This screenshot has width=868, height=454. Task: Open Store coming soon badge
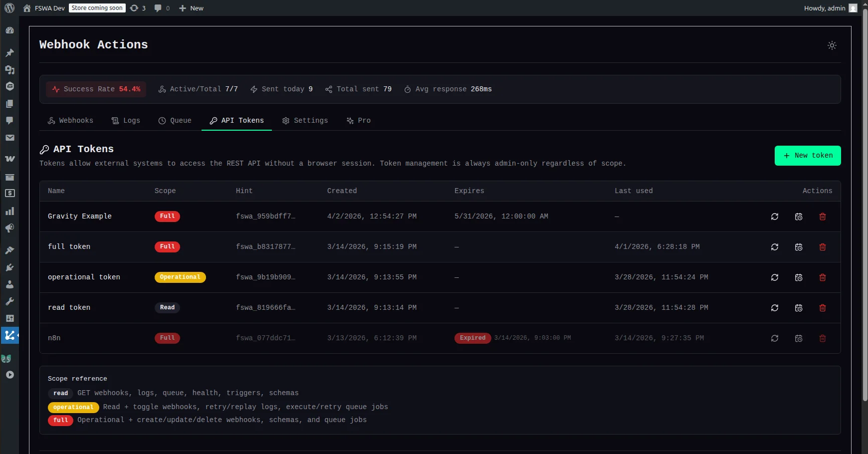[x=97, y=8]
